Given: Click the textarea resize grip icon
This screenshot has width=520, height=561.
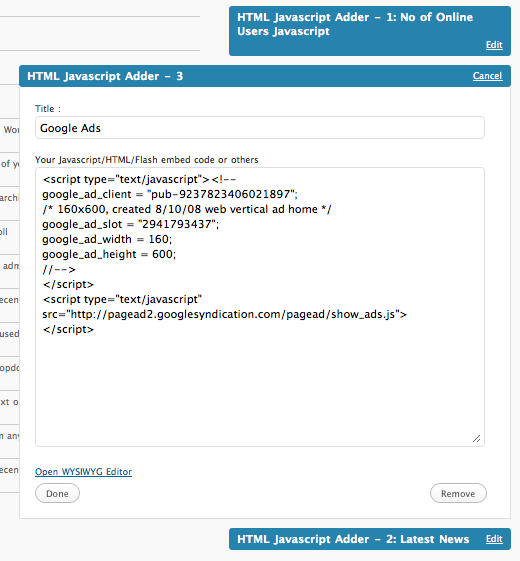Looking at the screenshot, I should click(476, 439).
